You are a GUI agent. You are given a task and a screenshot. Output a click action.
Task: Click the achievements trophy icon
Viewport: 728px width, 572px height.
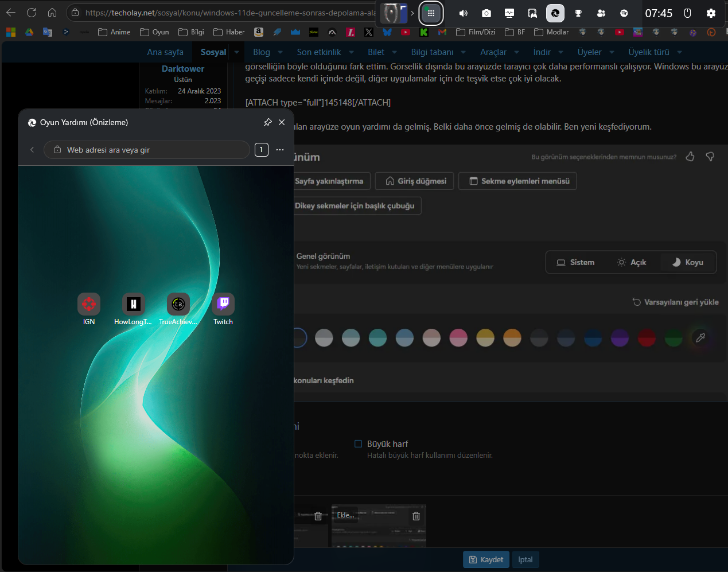coord(578,13)
